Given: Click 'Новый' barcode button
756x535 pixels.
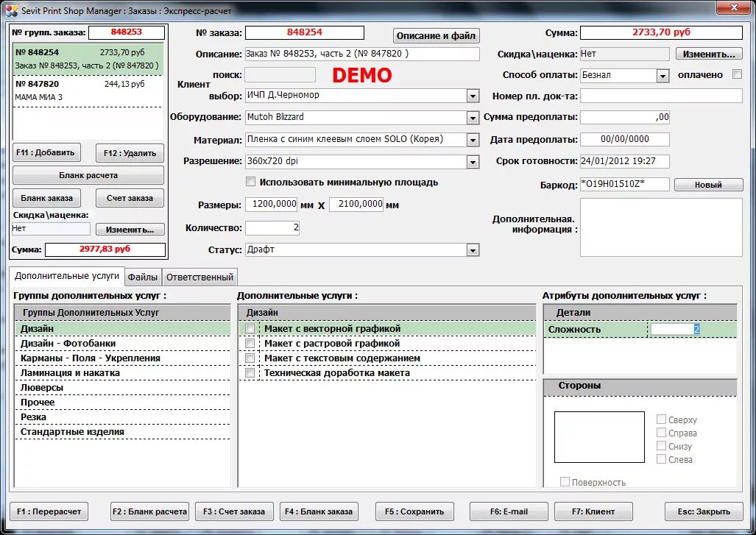Looking at the screenshot, I should click(x=708, y=185).
